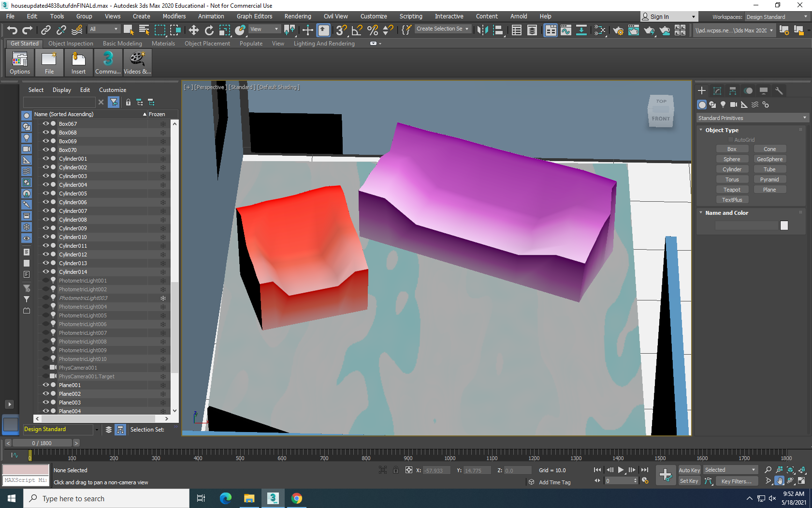The image size is (812, 508).
Task: Click the Sphere primitive button
Action: tap(732, 159)
